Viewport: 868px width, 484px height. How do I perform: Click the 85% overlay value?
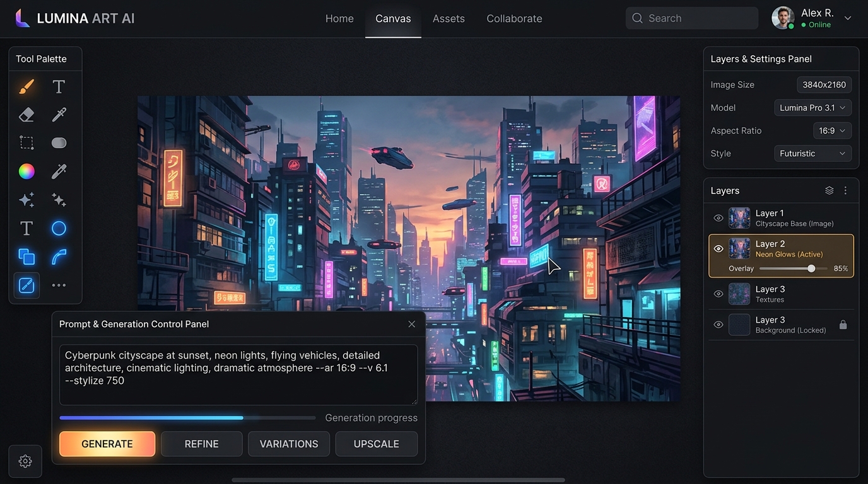(x=841, y=268)
